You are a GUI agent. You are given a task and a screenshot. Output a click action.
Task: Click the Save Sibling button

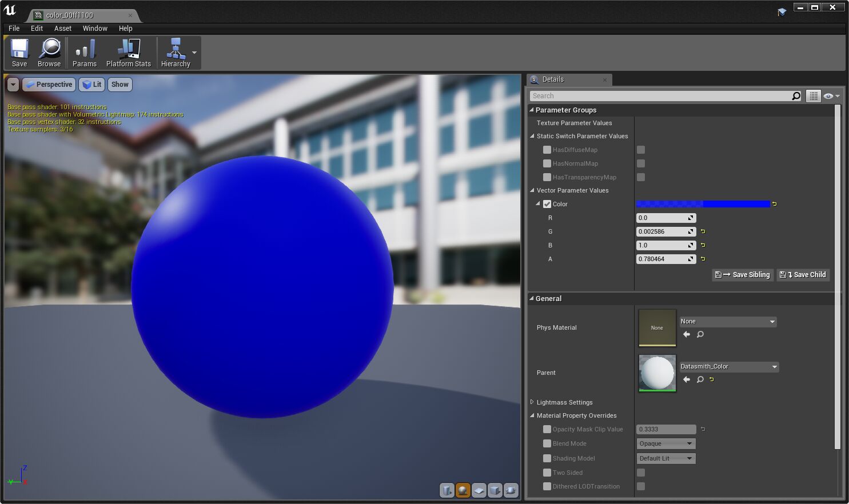[x=742, y=275]
